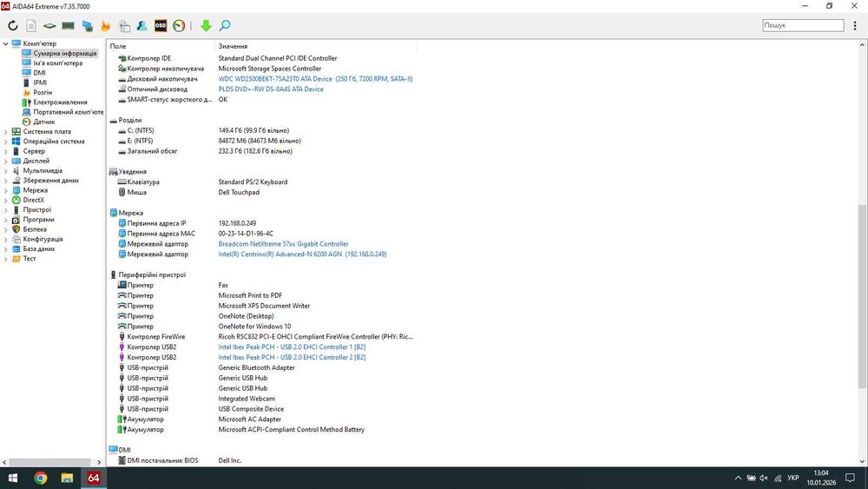Open the three-dot menu beside search
Image resolution: width=868 pixels, height=489 pixels.
tap(855, 25)
